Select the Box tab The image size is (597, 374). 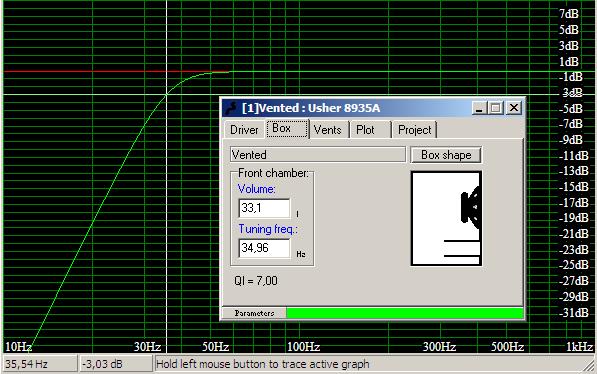(x=287, y=128)
